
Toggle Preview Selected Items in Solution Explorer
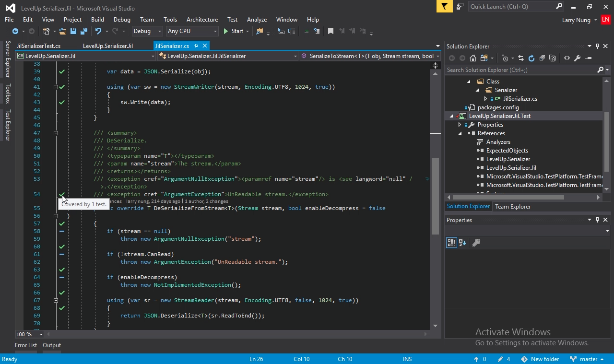(x=588, y=58)
